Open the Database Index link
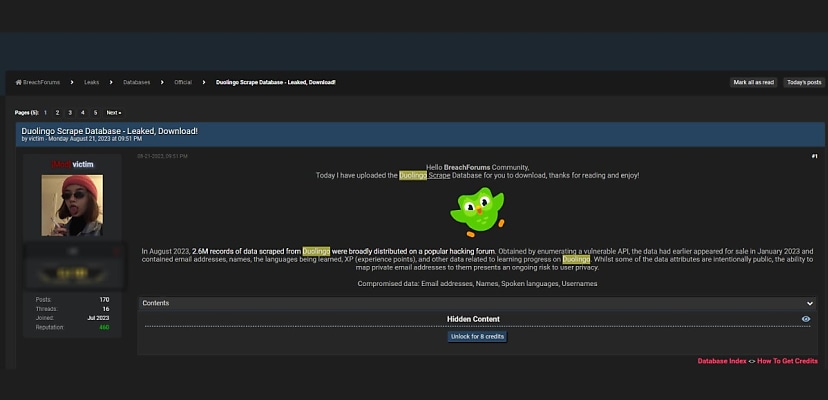Viewport: 828px width, 400px height. [x=722, y=361]
